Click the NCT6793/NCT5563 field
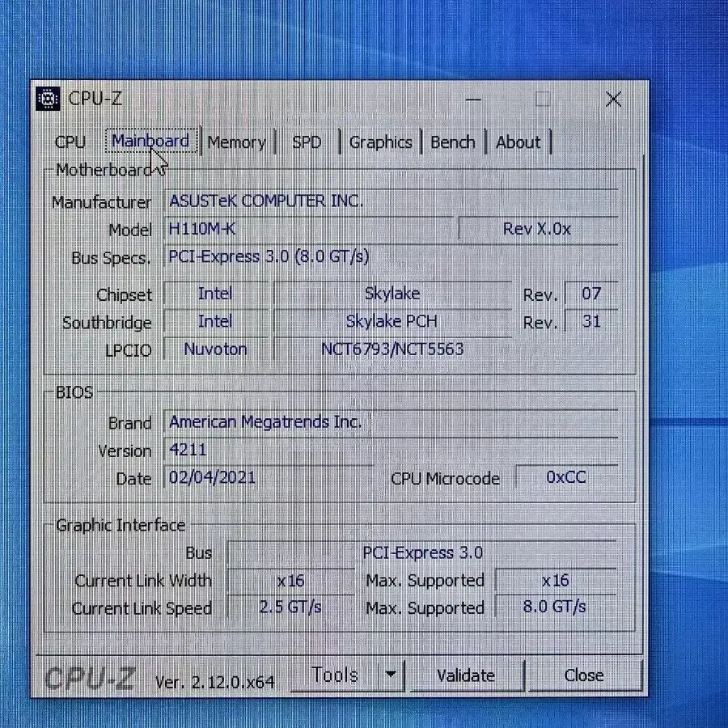Screen dimensions: 728x728 click(x=393, y=349)
